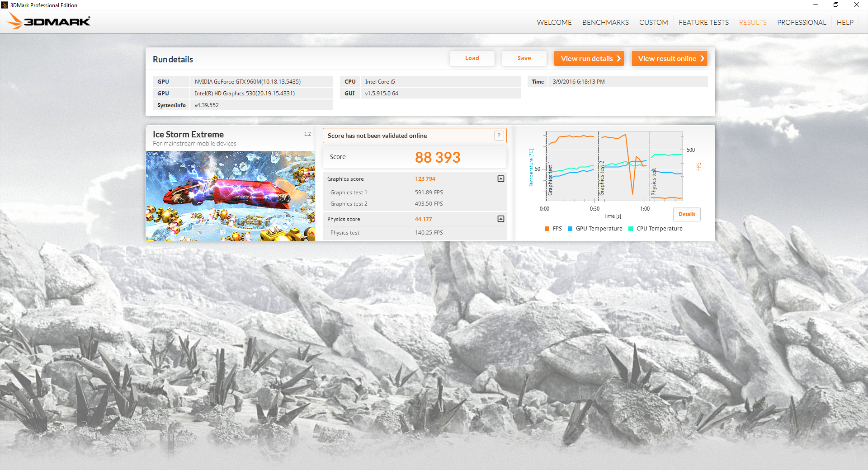The height and width of the screenshot is (470, 868).
Task: Click the Save button
Action: (524, 58)
